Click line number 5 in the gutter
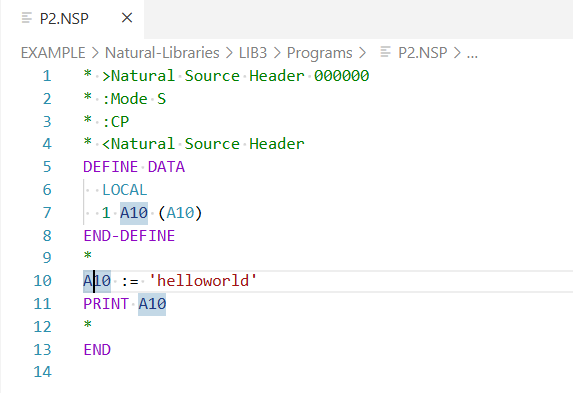 pos(47,167)
